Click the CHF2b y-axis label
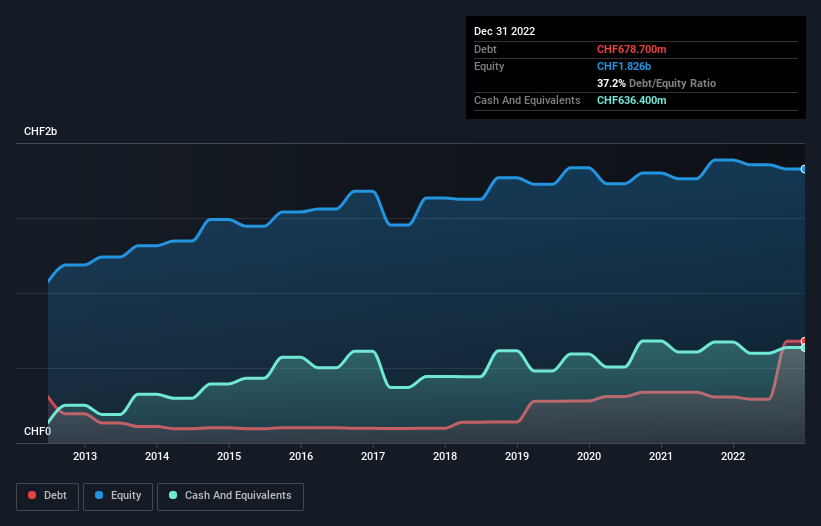 tap(41, 132)
